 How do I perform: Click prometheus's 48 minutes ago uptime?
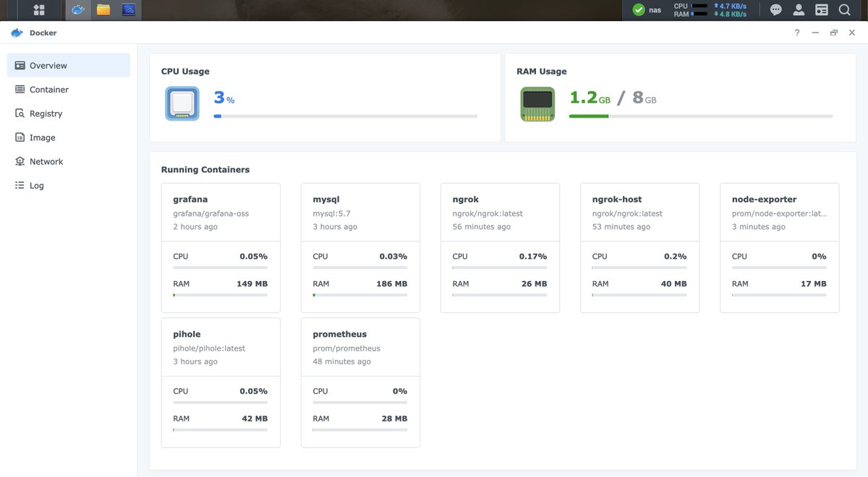(341, 361)
